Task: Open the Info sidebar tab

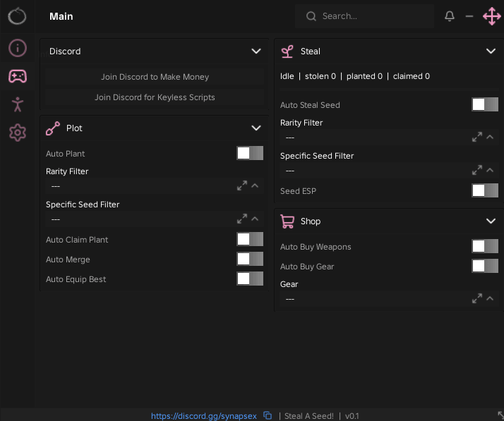Action: (18, 48)
